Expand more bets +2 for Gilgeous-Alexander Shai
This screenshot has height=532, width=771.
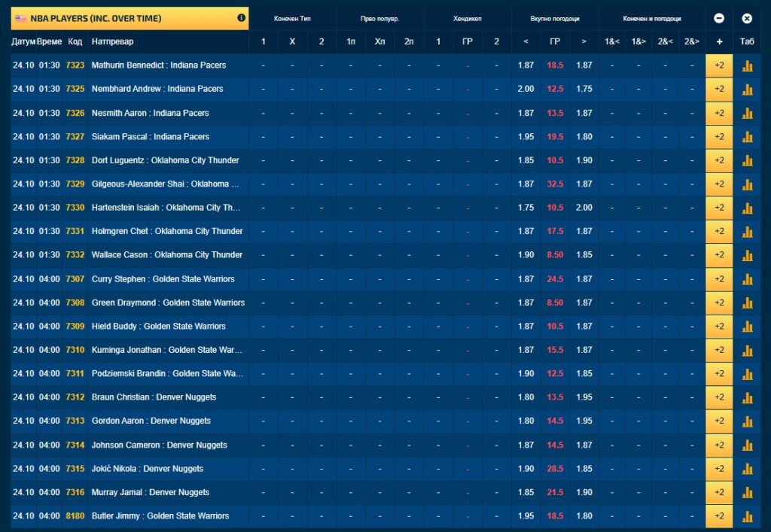click(719, 184)
